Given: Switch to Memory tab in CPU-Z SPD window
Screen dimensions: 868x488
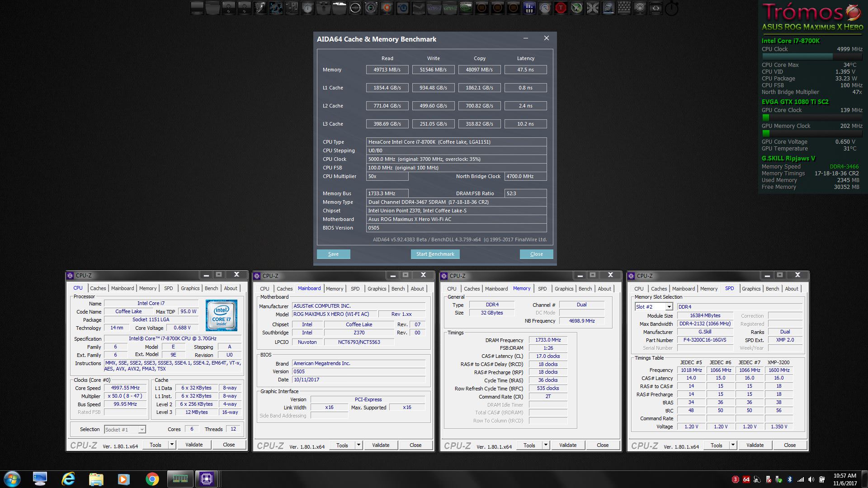Looking at the screenshot, I should (x=708, y=289).
